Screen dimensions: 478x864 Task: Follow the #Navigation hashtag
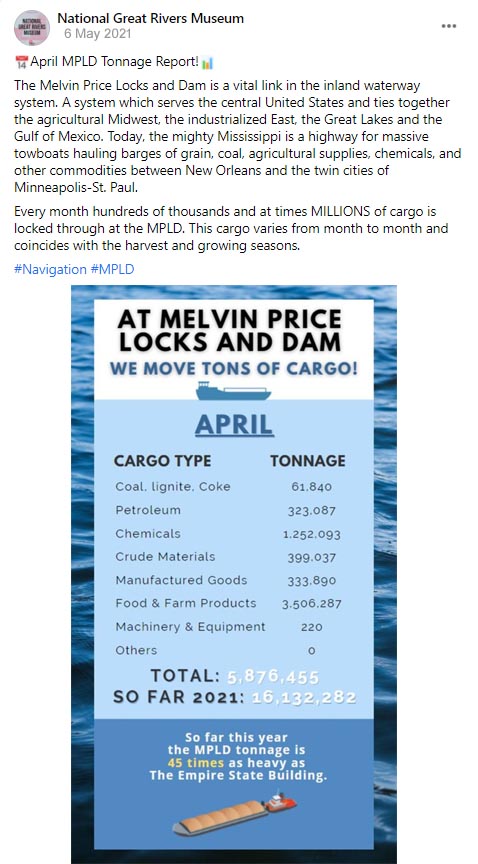[x=50, y=269]
